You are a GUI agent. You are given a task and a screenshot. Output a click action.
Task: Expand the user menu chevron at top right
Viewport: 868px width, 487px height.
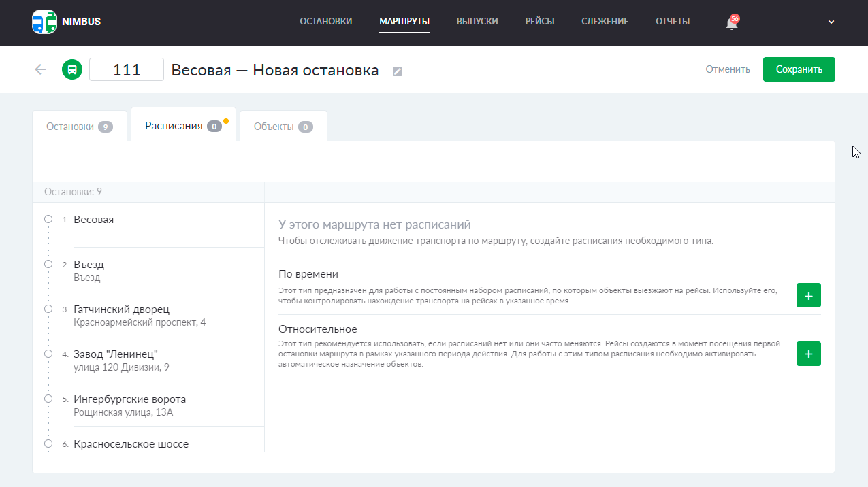click(x=831, y=21)
